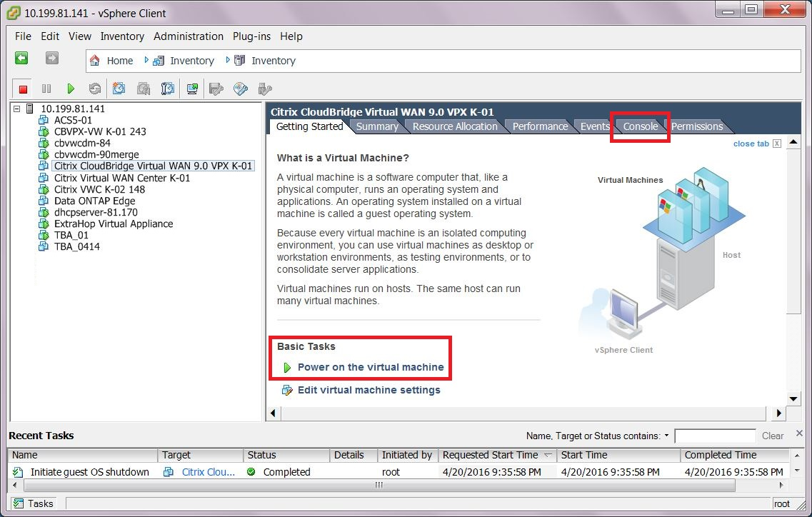Select cbvwcdm-90merge in the inventory tree

pos(97,154)
